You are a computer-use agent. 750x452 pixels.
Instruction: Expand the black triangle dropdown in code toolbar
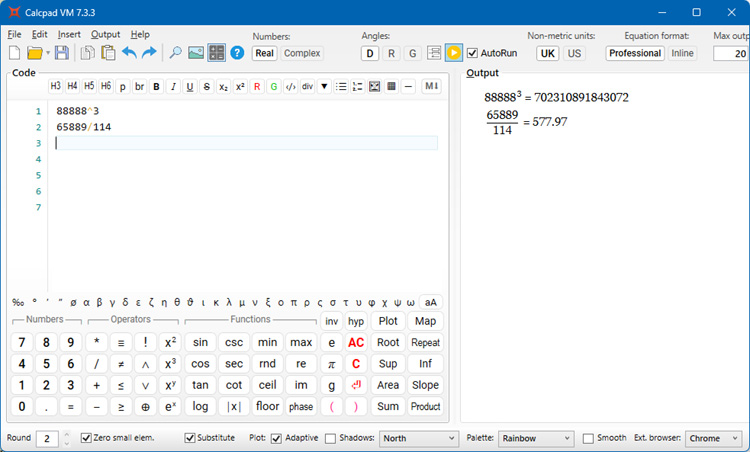tap(324, 87)
